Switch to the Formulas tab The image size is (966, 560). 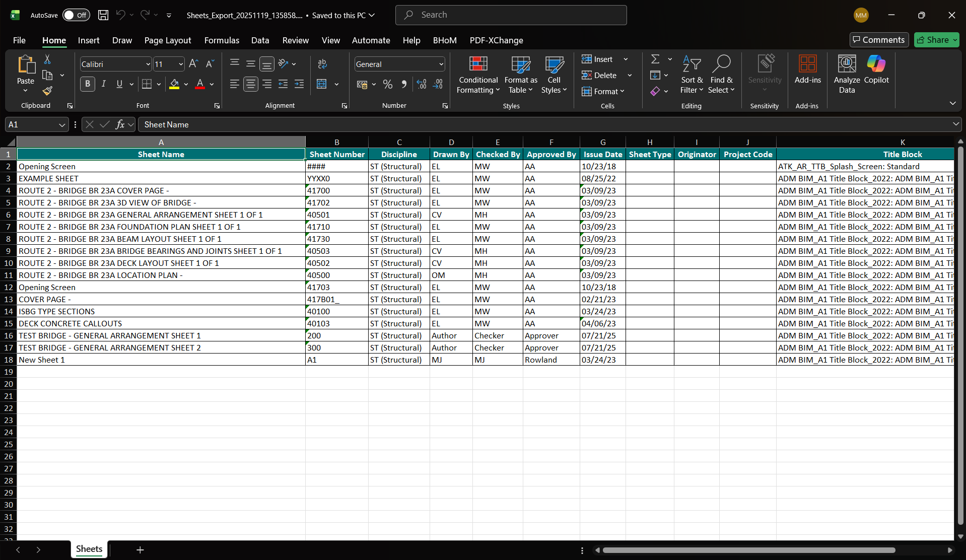pyautogui.click(x=222, y=40)
